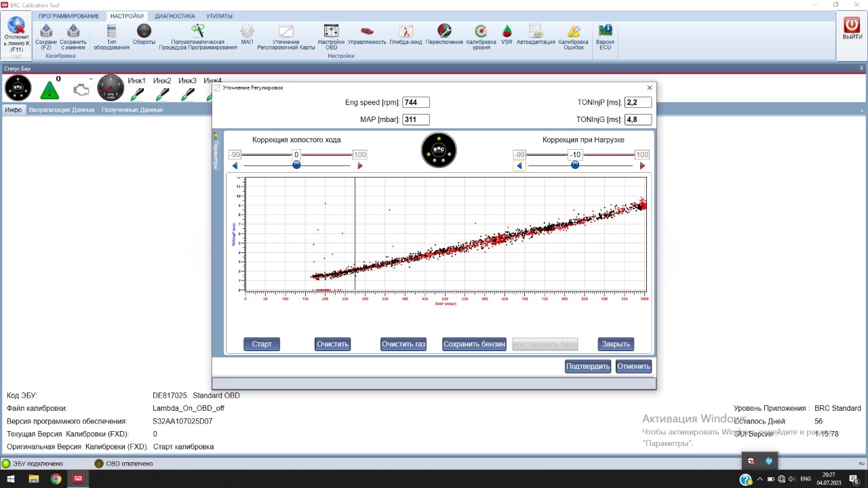Click the Eng speed [rpm] field
The width and height of the screenshot is (868, 488).
pos(416,102)
